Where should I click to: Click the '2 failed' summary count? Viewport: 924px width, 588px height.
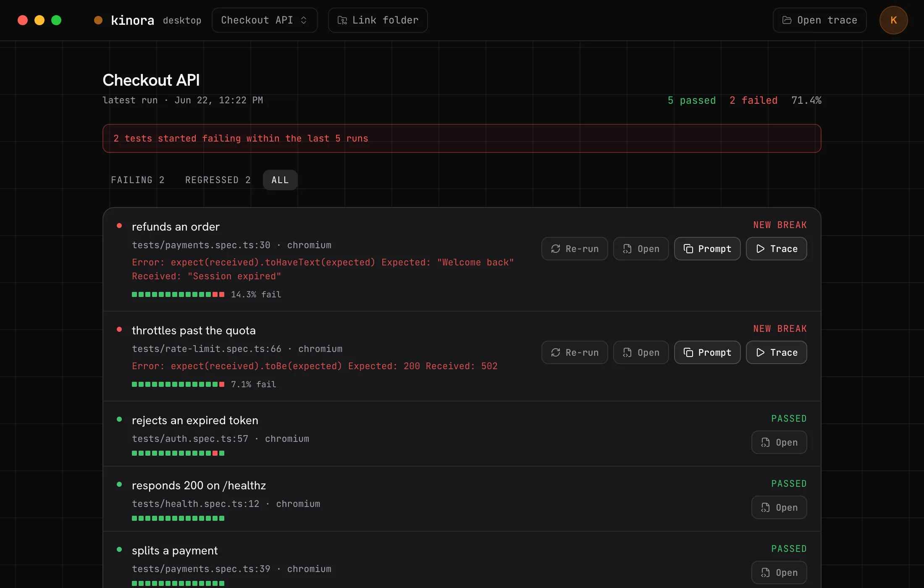[753, 100]
